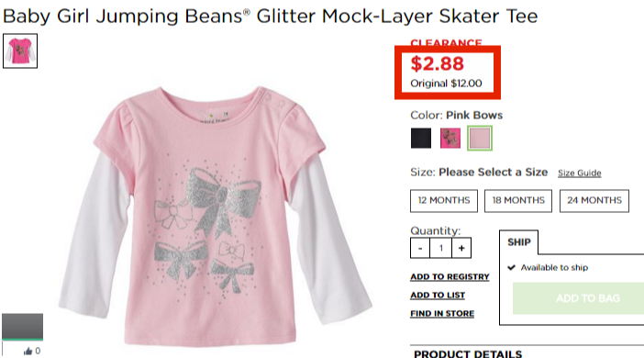Click the thumbs-up like icon
Viewport: 644px width, 358px height.
pyautogui.click(x=28, y=351)
